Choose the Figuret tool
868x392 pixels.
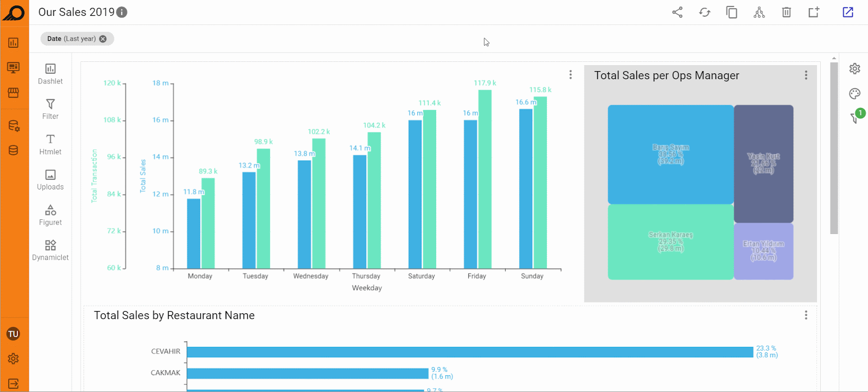point(50,215)
